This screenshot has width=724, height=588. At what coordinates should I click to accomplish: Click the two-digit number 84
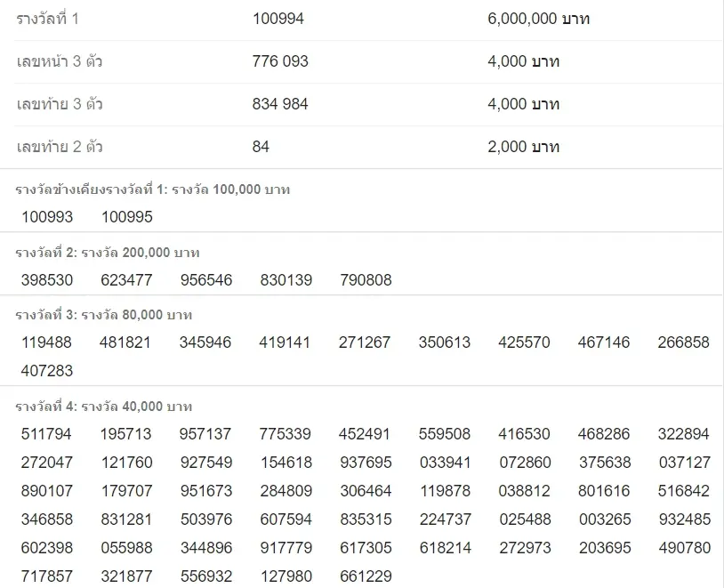[261, 147]
